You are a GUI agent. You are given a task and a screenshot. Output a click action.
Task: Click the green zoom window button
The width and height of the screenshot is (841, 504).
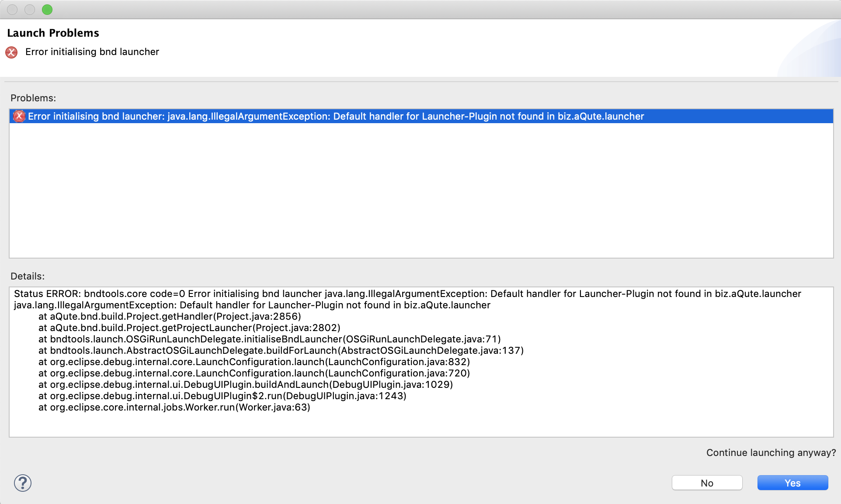47,10
